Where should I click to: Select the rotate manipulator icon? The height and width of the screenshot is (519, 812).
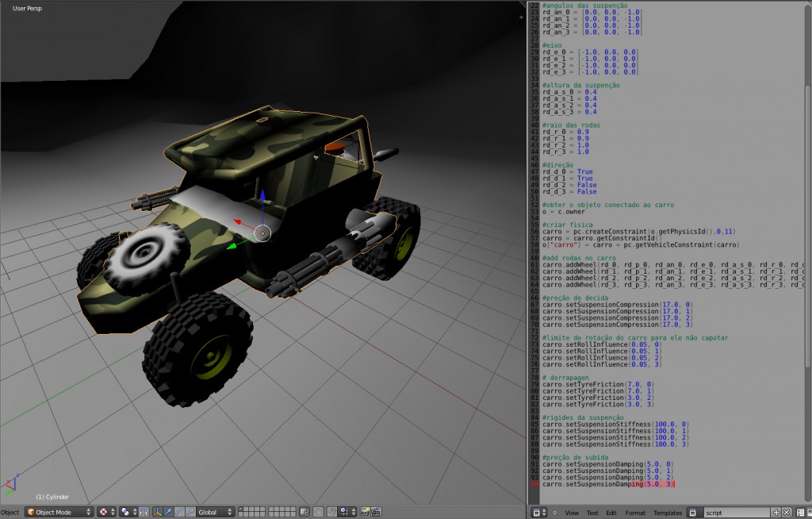pyautogui.click(x=179, y=512)
